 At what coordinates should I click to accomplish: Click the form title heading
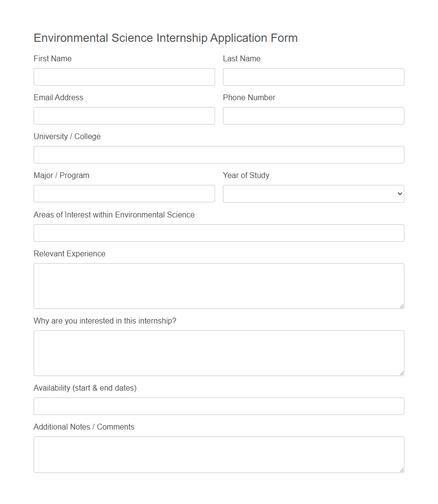pos(165,38)
